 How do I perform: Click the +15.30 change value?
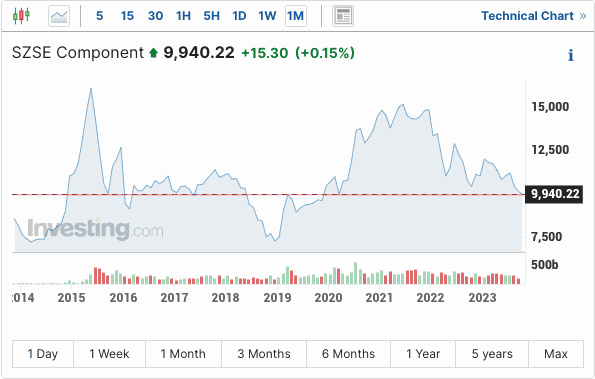tap(265, 53)
